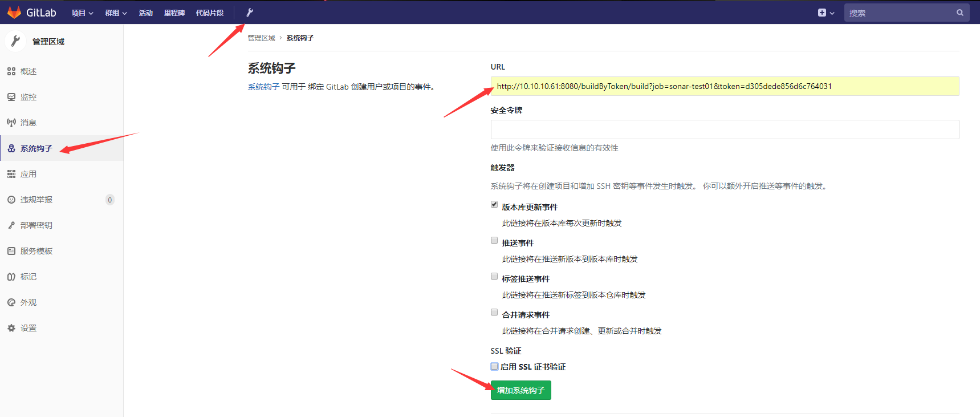Enable the 推送事件 checkbox
This screenshot has width=980, height=417.
tap(494, 240)
